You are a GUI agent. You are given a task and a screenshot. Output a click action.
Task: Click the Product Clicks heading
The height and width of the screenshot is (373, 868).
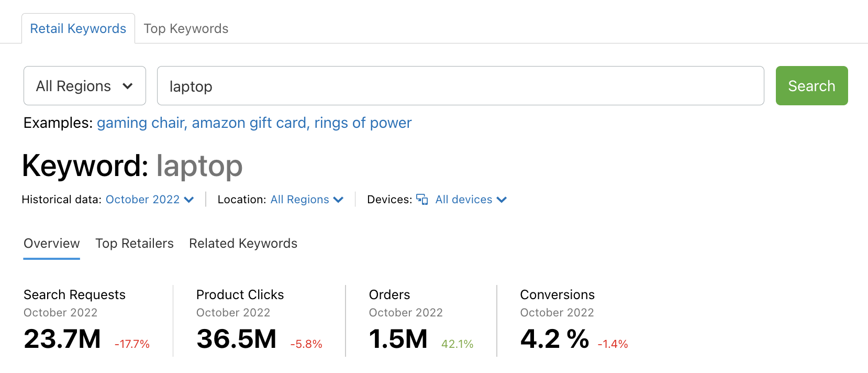tap(240, 294)
